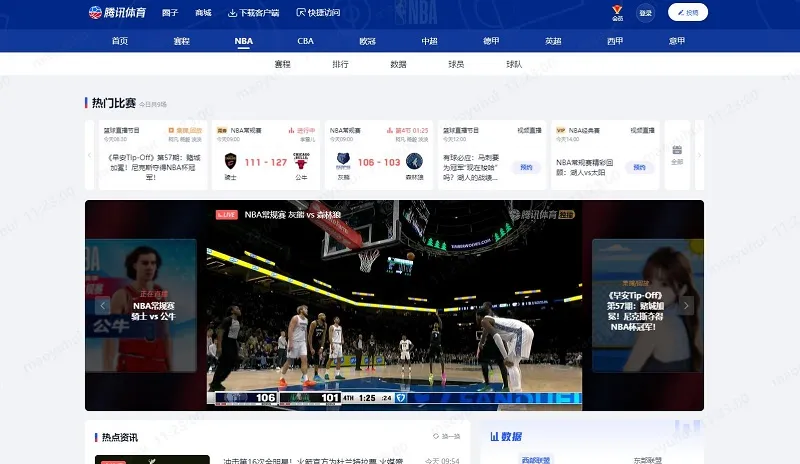This screenshot has width=800, height=464.
Task: Click the VIP badge on NBA经典赛 card
Action: tap(561, 131)
